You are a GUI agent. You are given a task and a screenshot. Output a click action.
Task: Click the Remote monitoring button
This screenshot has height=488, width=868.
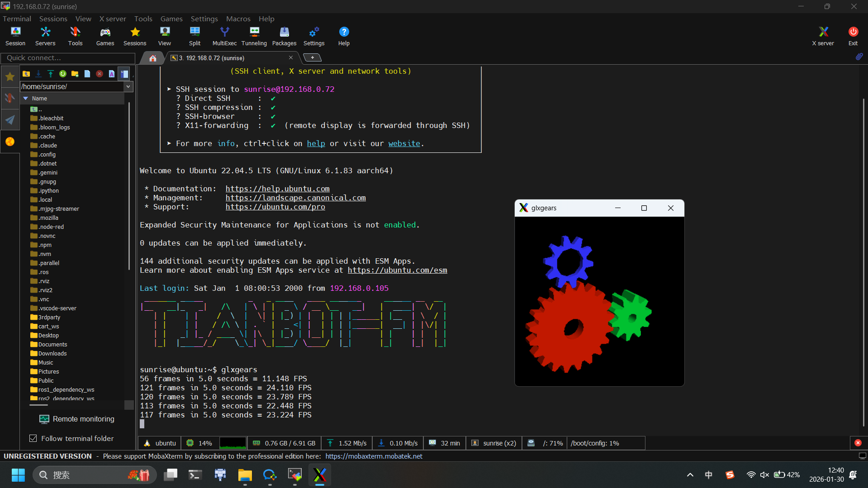pos(77,419)
